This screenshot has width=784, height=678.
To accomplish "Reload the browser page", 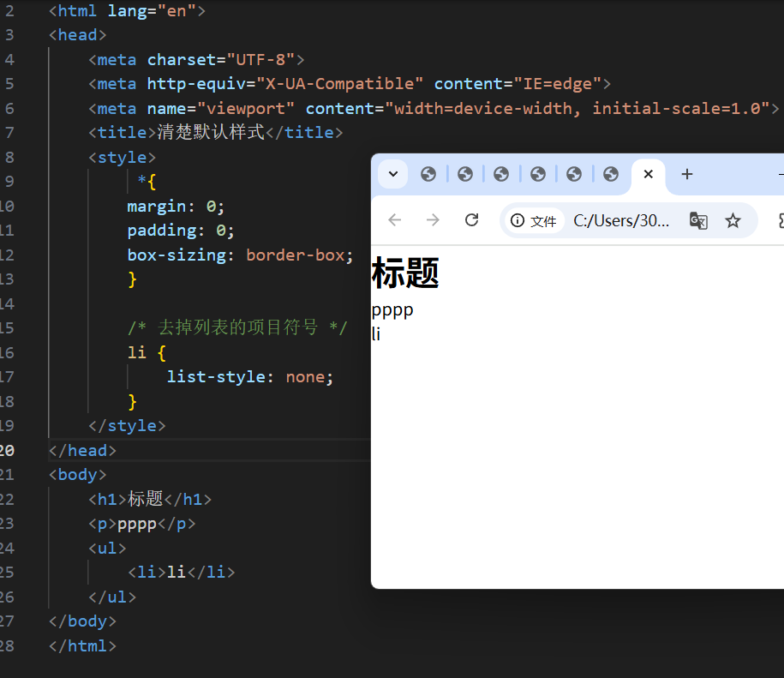I will pyautogui.click(x=471, y=220).
